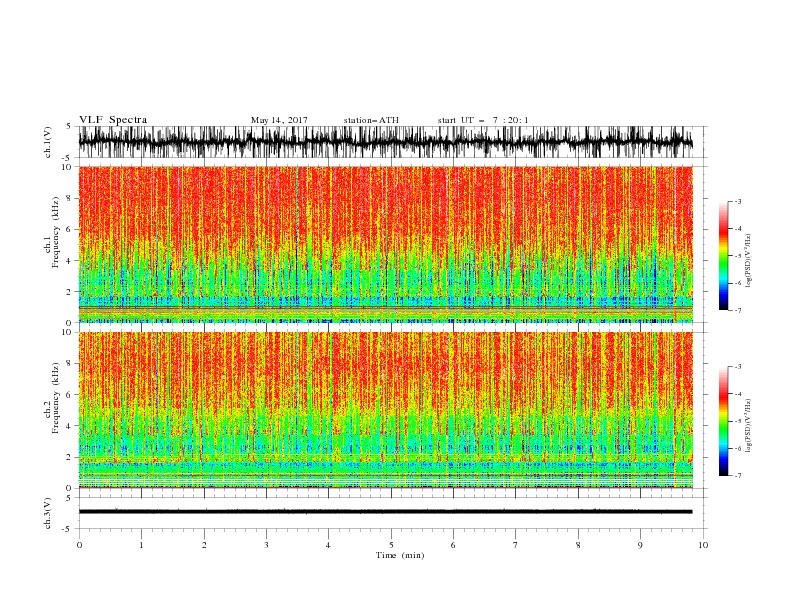Viewport: 792px width, 612px height.
Task: Click the "ch.1(V)" waveform axis label
Action: (x=48, y=142)
